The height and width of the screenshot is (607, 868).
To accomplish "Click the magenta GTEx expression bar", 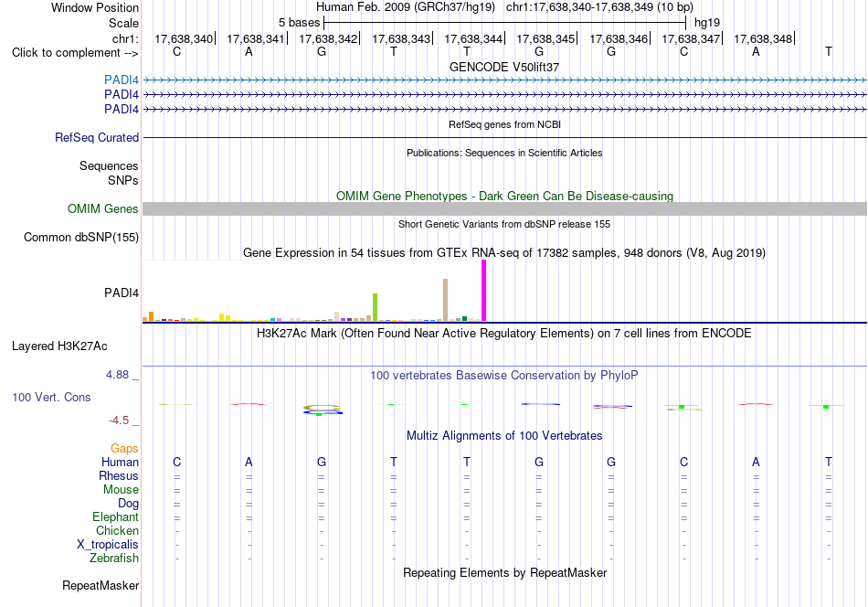I will click(484, 290).
